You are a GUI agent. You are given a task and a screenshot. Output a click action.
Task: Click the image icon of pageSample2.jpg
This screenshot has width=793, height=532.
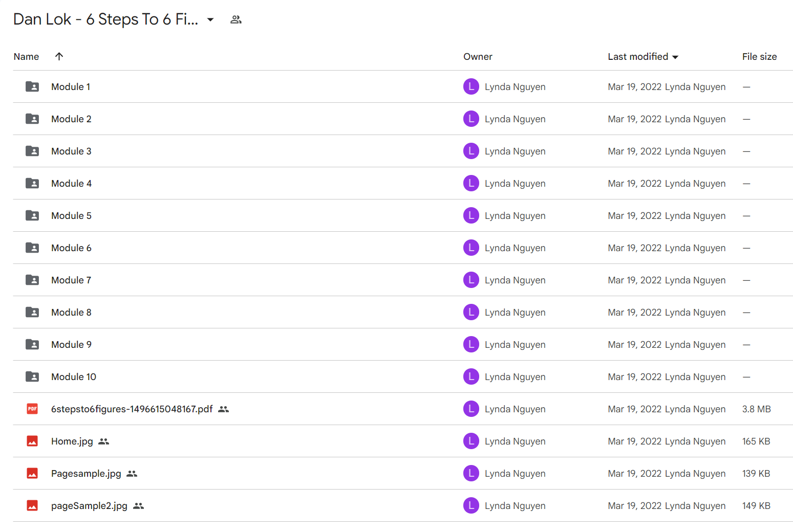tap(32, 505)
